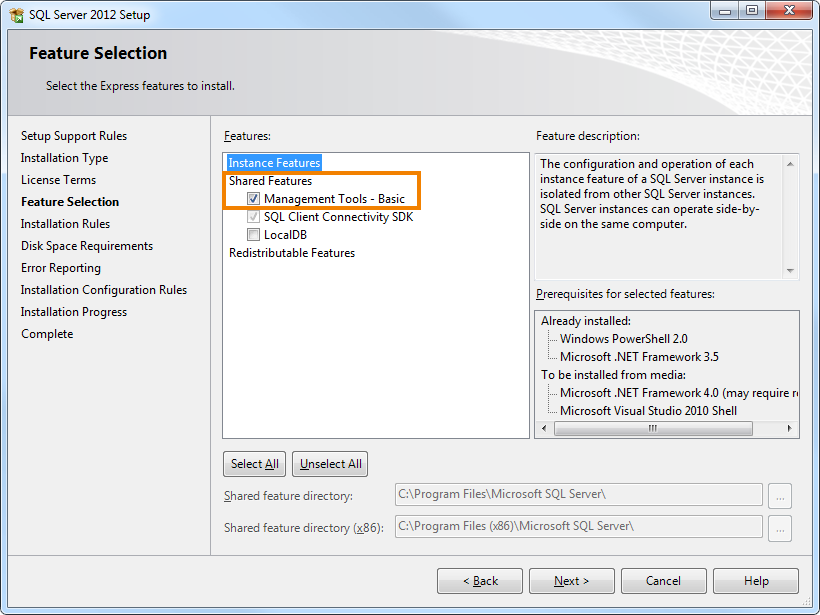Browse for the shared feature directory (x86)

(779, 529)
